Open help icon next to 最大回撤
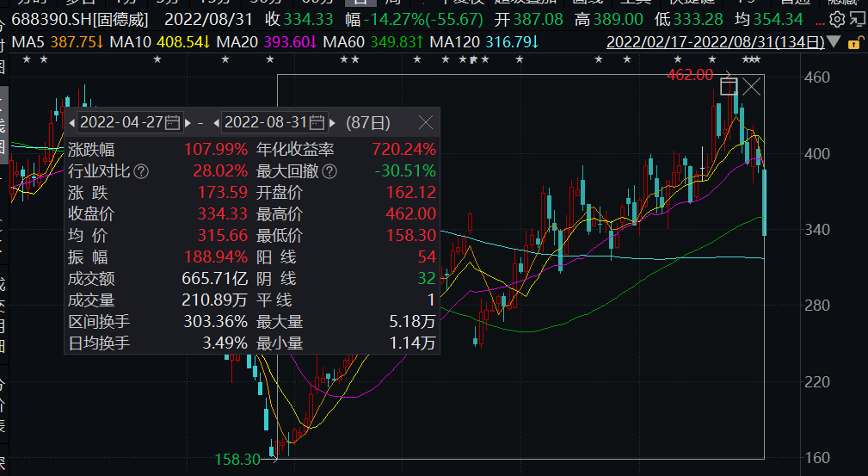Screen dimensions: 868x476 (329, 171)
